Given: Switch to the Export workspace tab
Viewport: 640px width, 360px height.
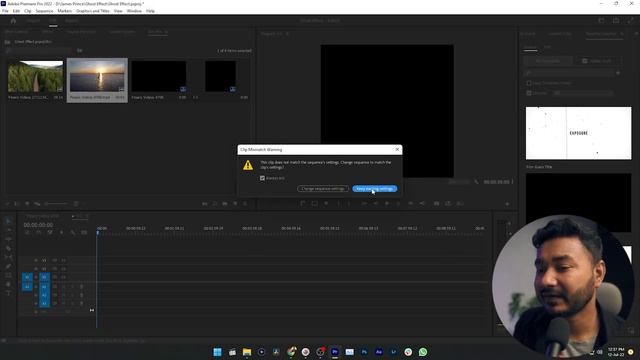Looking at the screenshot, I should tap(71, 20).
